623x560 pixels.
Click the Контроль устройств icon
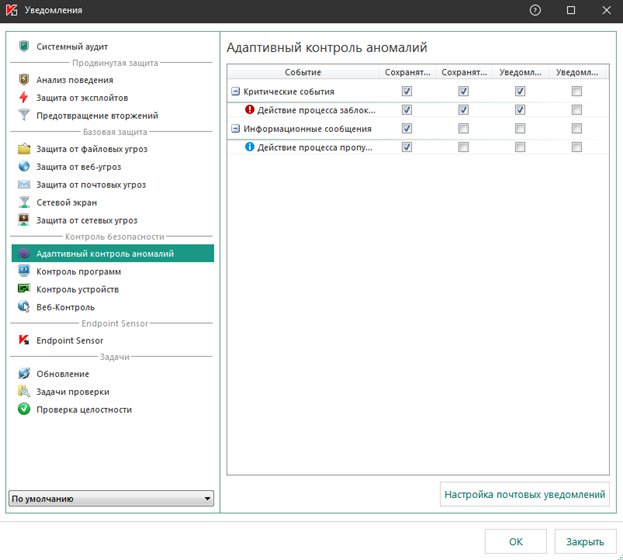tap(24, 289)
